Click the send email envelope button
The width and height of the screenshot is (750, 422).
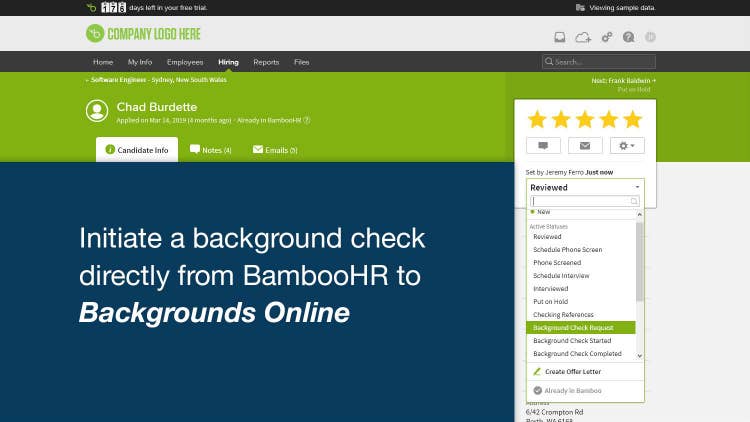[x=585, y=145]
